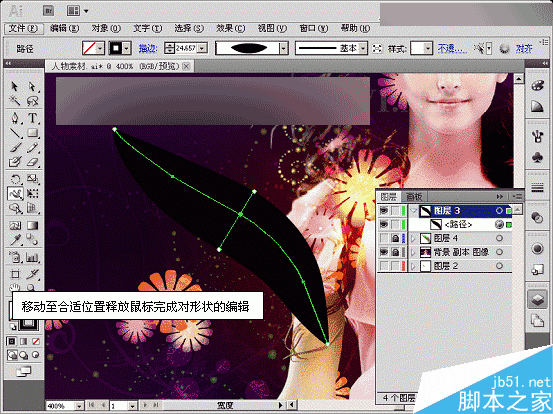Open stroke weight 24.657 dropdown
Image resolution: width=553 pixels, height=414 pixels.
pos(202,48)
